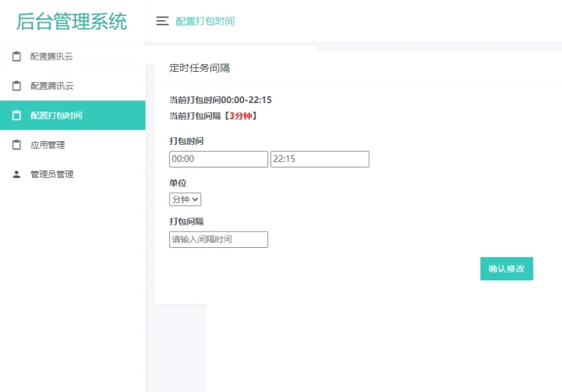
Task: Click clipboard icon beside second 配置腾讯云
Action: pos(17,86)
